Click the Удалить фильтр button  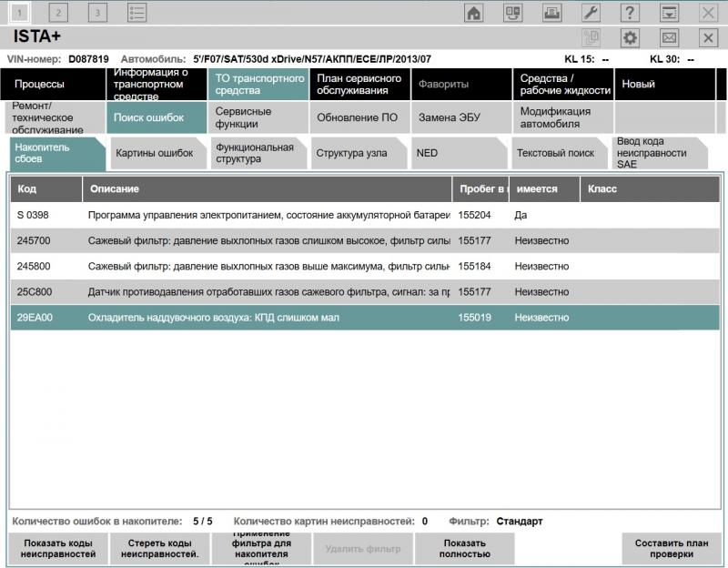363,549
